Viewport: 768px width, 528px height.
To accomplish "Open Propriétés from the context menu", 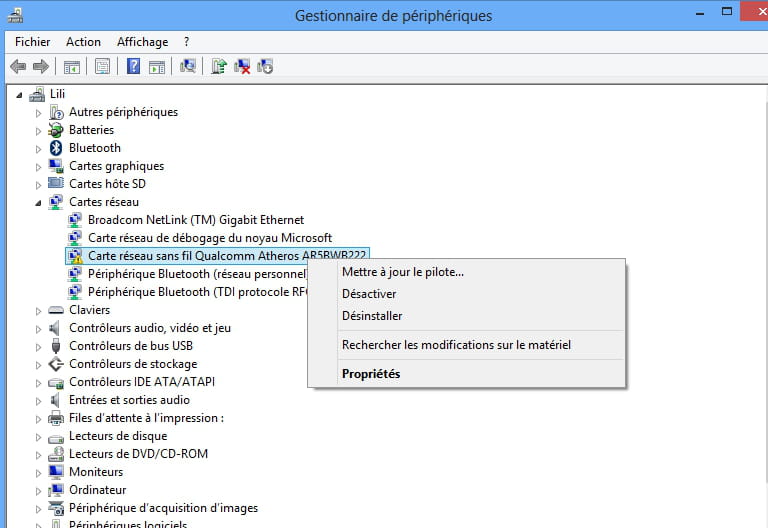I will click(x=371, y=374).
